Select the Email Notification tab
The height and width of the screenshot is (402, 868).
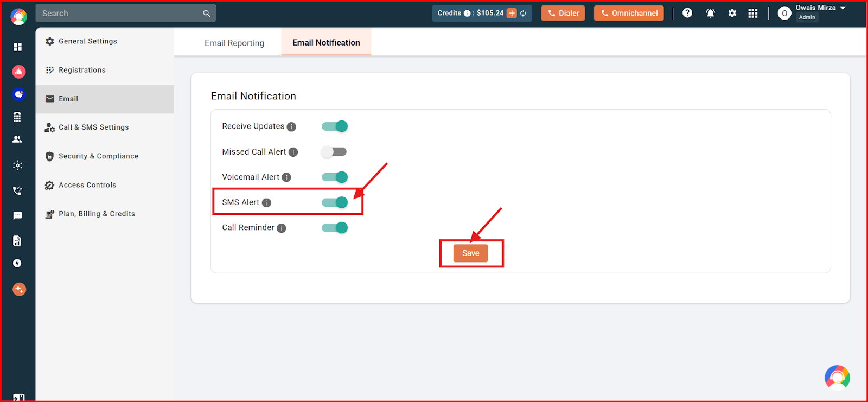tap(326, 42)
